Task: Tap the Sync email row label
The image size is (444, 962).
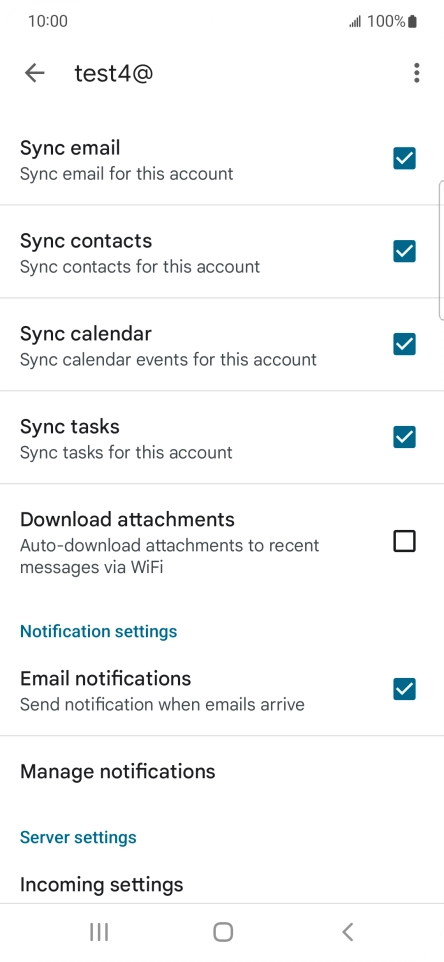Action: click(70, 148)
